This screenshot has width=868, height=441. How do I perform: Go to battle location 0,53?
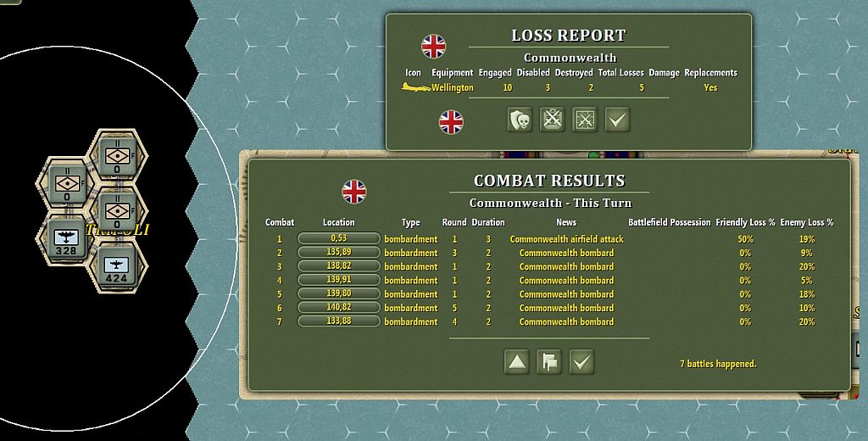339,239
